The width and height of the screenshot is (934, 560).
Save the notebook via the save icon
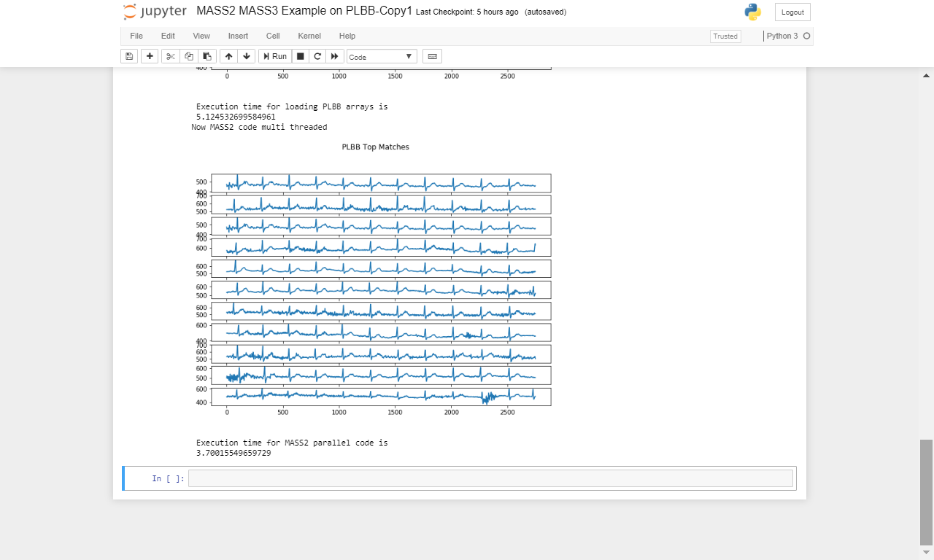pos(129,56)
